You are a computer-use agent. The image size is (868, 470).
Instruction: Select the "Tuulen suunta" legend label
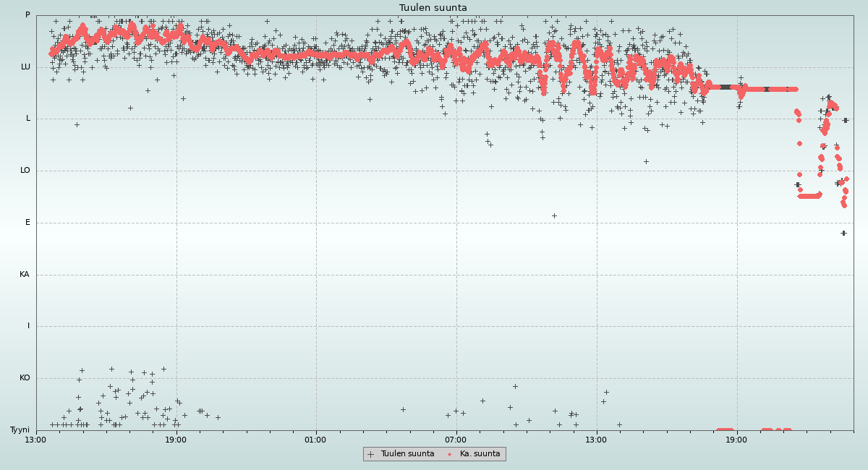click(x=407, y=454)
